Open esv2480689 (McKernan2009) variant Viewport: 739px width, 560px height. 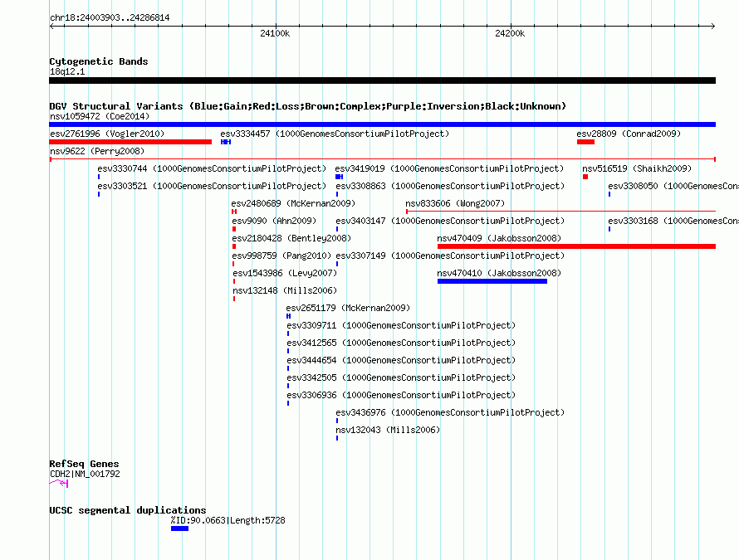[293, 203]
